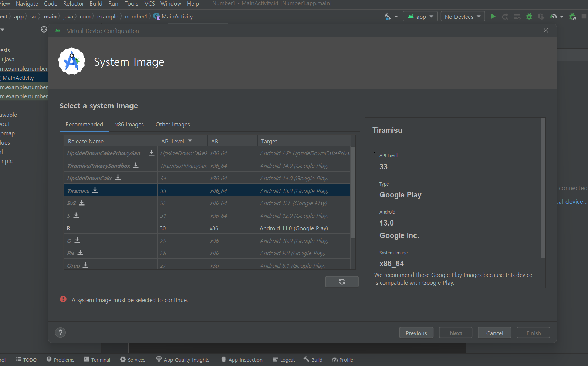
Task: Open the VCS menu
Action: click(x=149, y=4)
